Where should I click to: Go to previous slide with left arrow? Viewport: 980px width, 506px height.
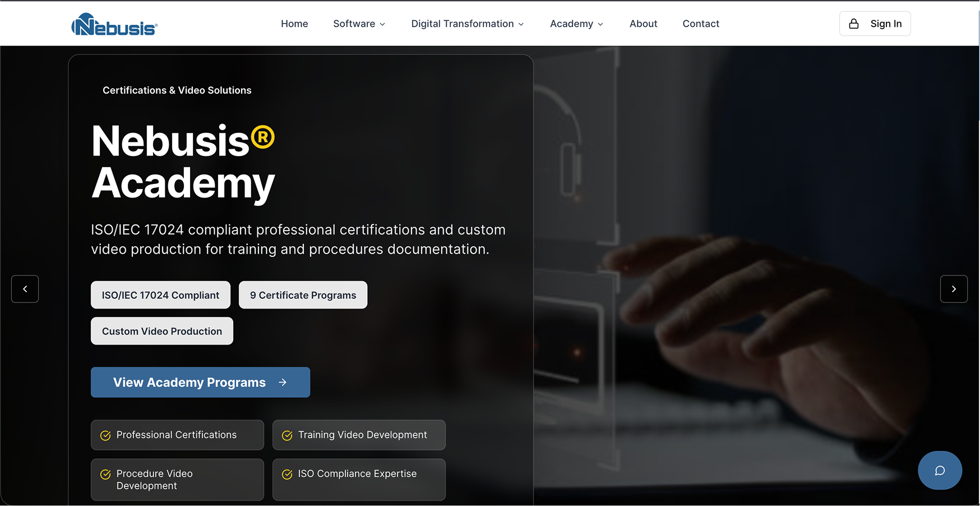[25, 289]
